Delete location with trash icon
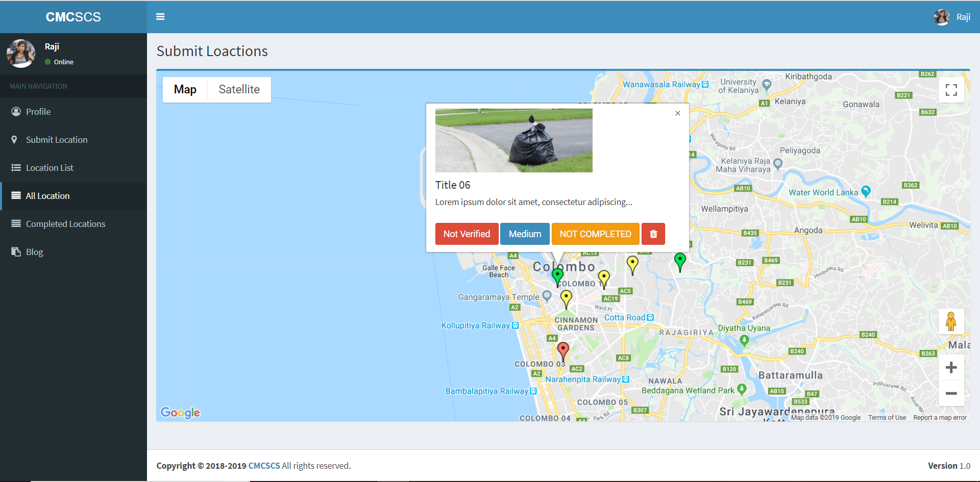The width and height of the screenshot is (980, 482). (653, 234)
